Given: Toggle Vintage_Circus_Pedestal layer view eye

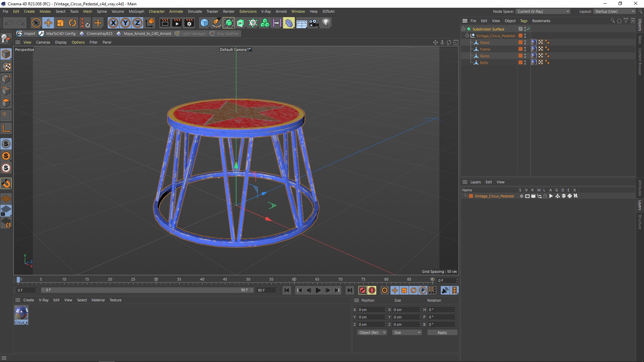Looking at the screenshot, I should tap(527, 196).
